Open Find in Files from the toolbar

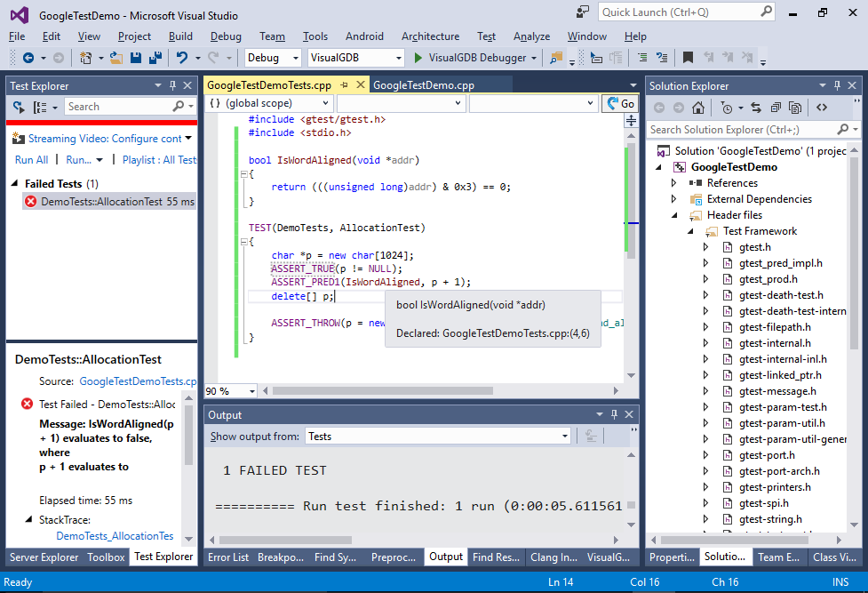coord(556,58)
